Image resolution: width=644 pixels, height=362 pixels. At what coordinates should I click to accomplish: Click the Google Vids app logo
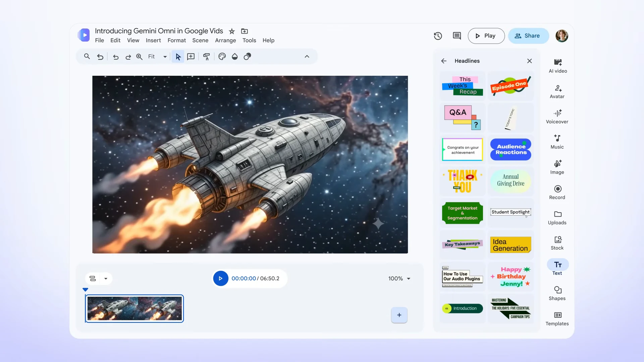tap(84, 35)
